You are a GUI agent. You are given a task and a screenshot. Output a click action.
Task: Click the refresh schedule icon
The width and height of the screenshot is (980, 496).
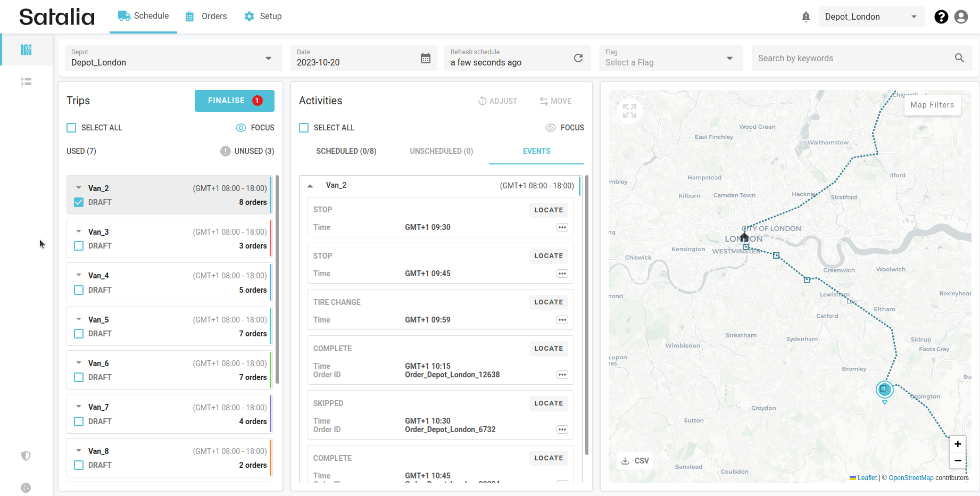coord(578,58)
